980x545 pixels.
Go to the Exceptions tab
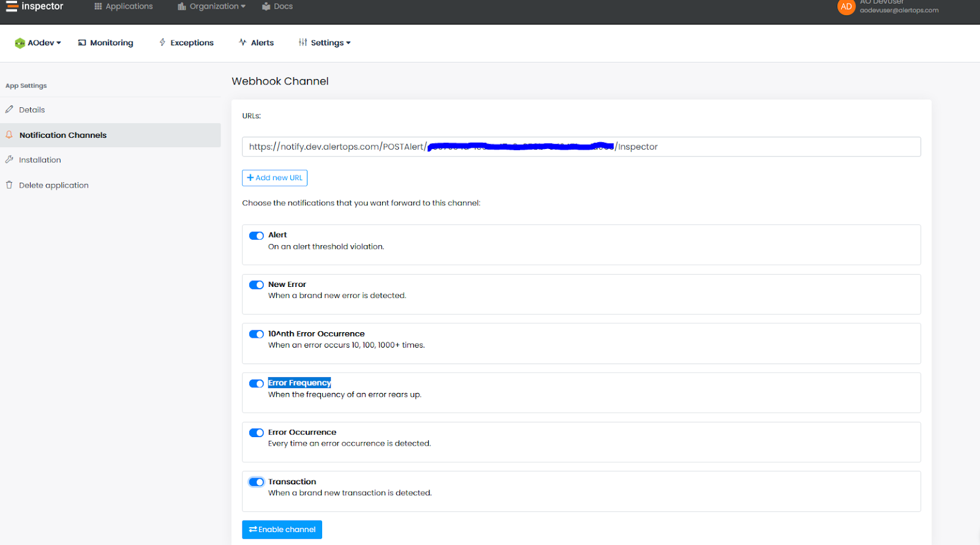[186, 43]
